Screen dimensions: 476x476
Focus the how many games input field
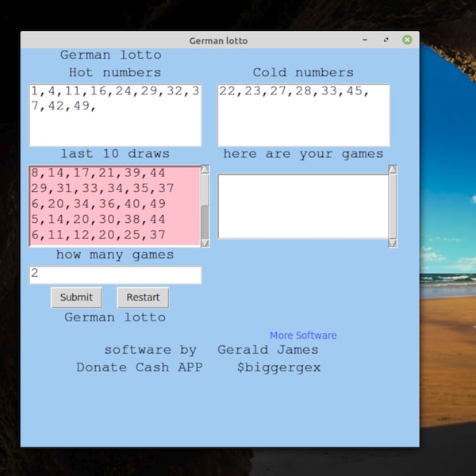coord(115,275)
